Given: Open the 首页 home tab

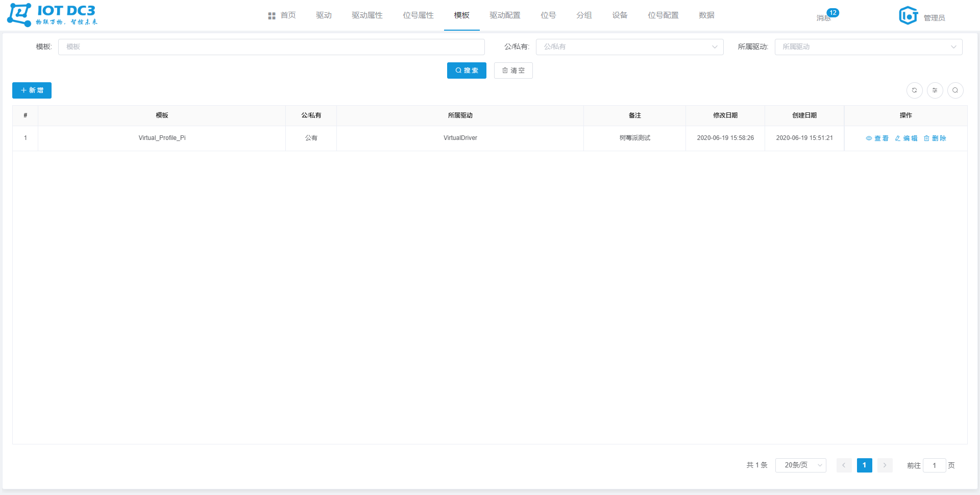Looking at the screenshot, I should coord(282,15).
